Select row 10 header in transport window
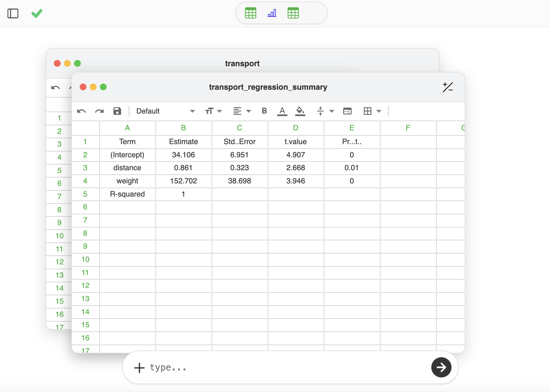 [x=59, y=236]
